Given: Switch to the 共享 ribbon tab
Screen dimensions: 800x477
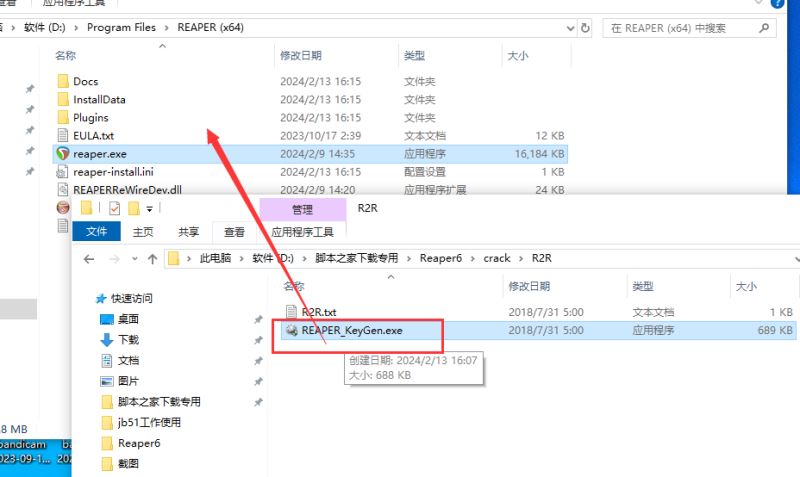Looking at the screenshot, I should point(189,232).
